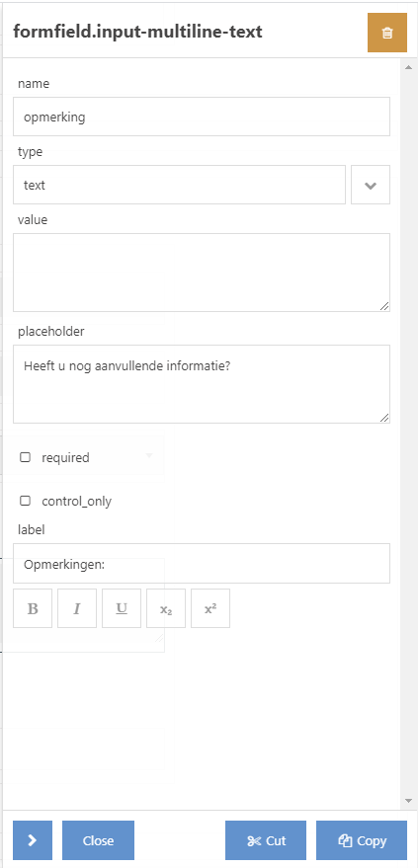Click the placeholder textarea
The width and height of the screenshot is (418, 868).
pyautogui.click(x=202, y=384)
